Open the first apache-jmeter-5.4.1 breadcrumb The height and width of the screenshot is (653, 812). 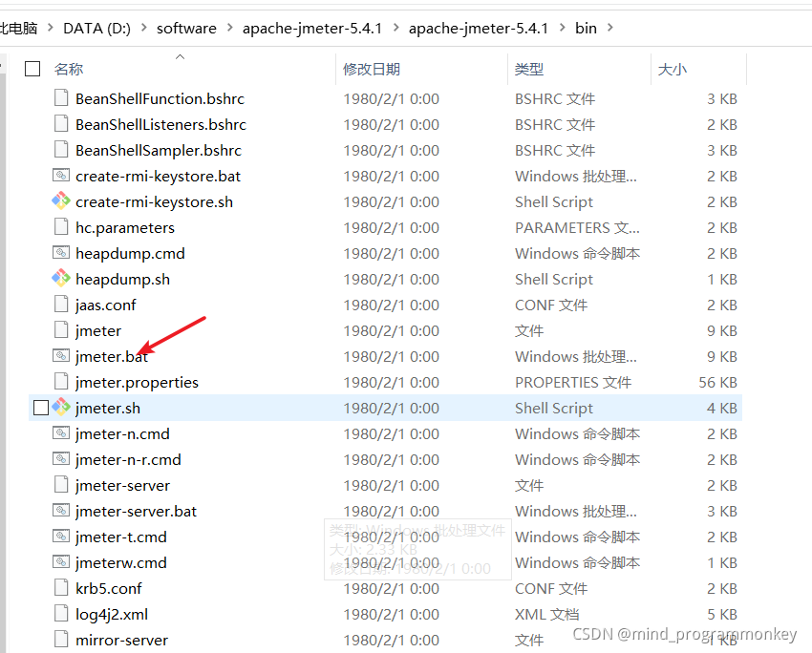pos(312,28)
